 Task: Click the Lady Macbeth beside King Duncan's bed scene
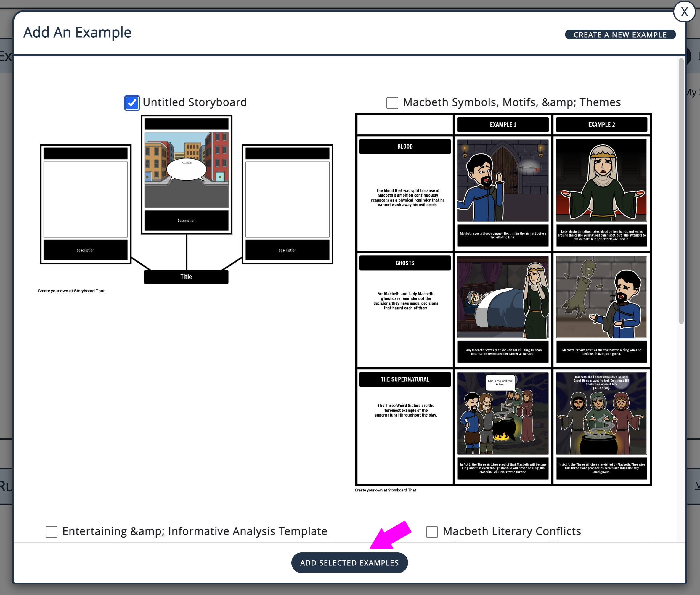click(503, 297)
